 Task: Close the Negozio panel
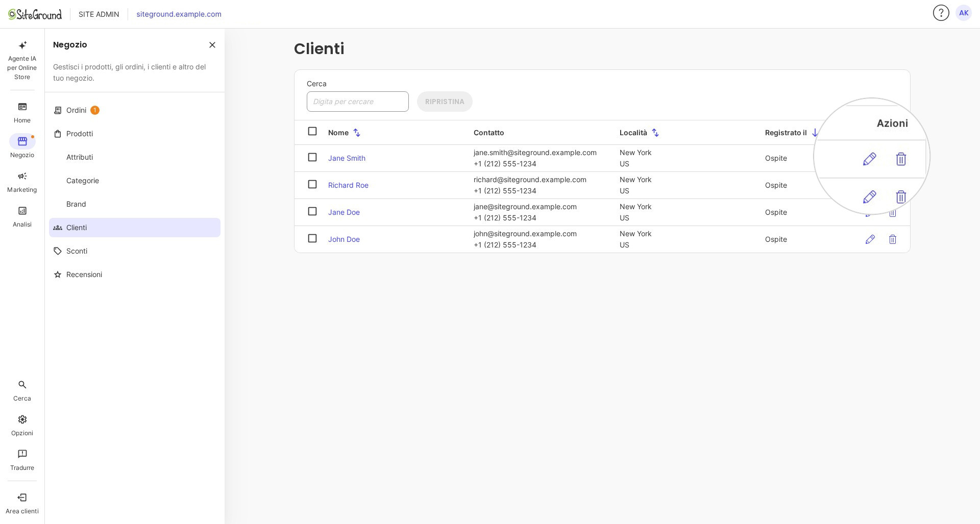coord(212,45)
